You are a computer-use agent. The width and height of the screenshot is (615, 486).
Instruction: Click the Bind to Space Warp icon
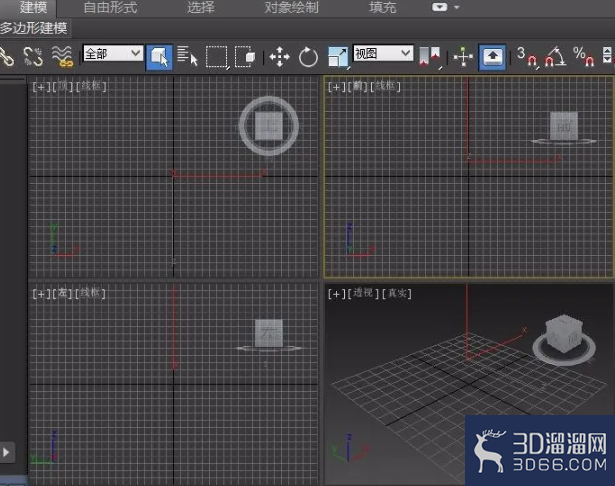tap(62, 57)
